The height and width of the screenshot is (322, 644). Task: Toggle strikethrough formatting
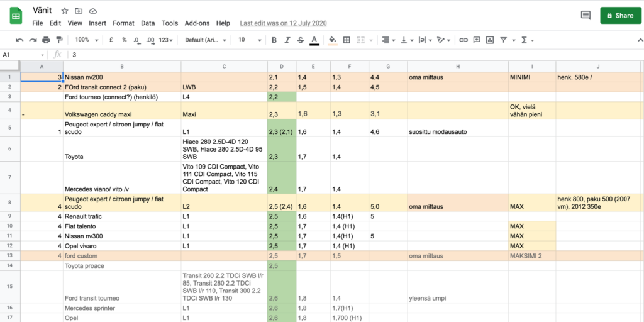[300, 40]
